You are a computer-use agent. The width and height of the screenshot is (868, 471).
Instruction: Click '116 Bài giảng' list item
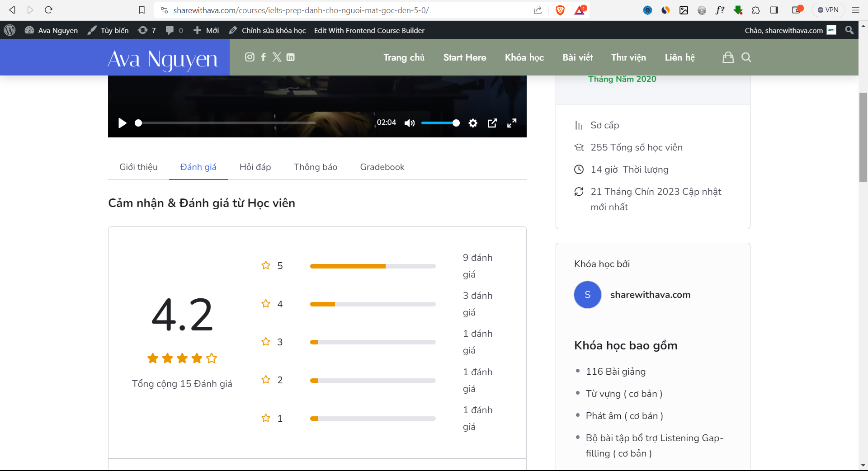coord(616,372)
